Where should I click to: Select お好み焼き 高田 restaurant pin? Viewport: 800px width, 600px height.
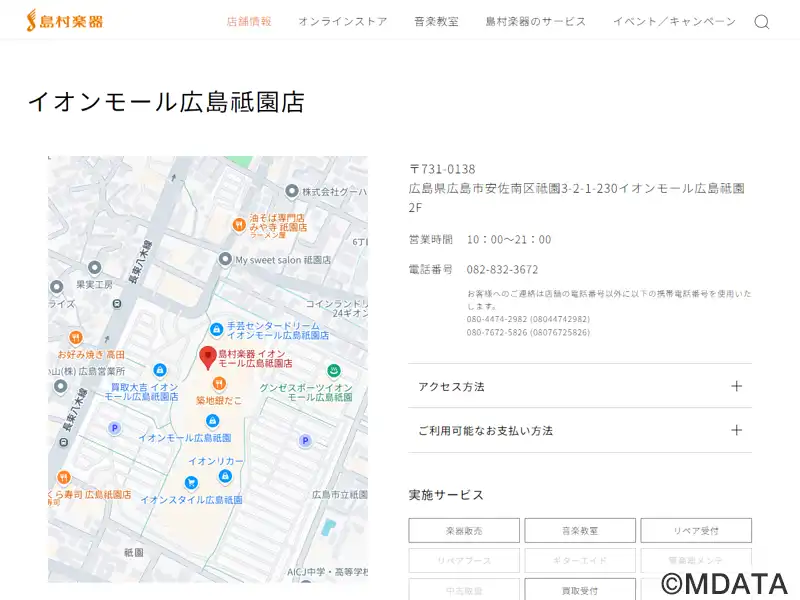tap(76, 338)
